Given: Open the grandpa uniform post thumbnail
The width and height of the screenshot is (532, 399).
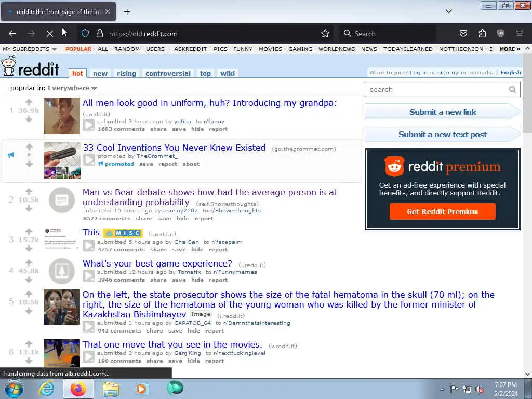Looking at the screenshot, I should pyautogui.click(x=62, y=116).
